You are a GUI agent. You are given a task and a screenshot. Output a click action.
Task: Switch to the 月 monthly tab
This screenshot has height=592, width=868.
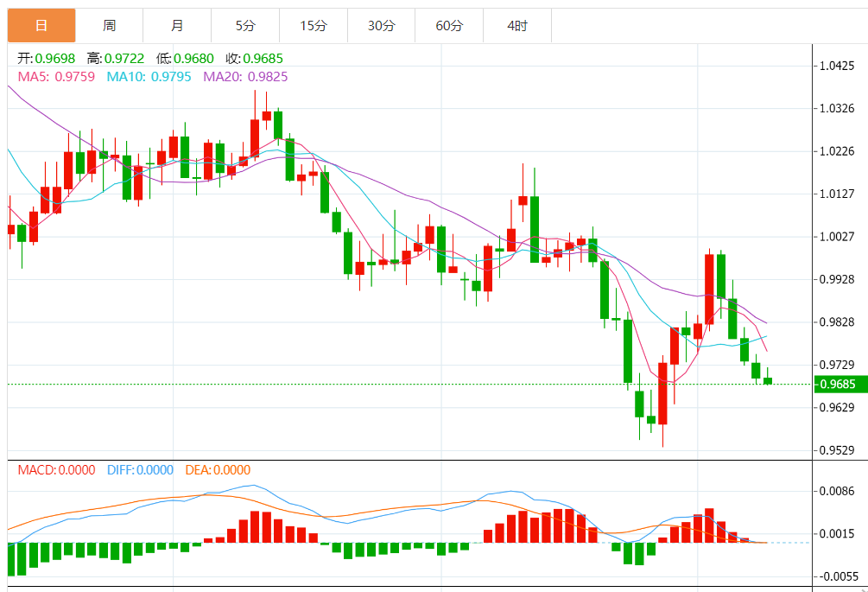(x=177, y=25)
